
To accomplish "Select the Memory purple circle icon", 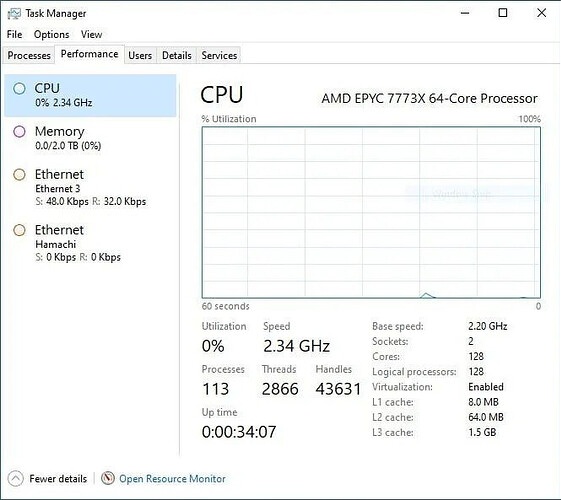I will (19, 132).
